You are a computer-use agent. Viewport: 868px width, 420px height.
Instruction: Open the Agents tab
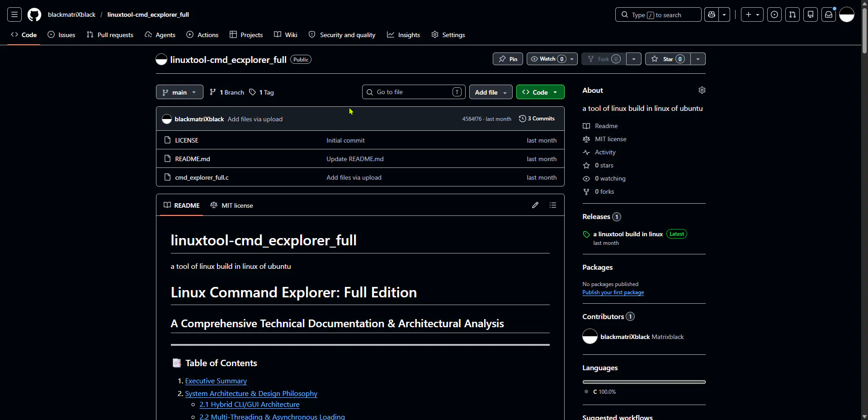(x=160, y=35)
